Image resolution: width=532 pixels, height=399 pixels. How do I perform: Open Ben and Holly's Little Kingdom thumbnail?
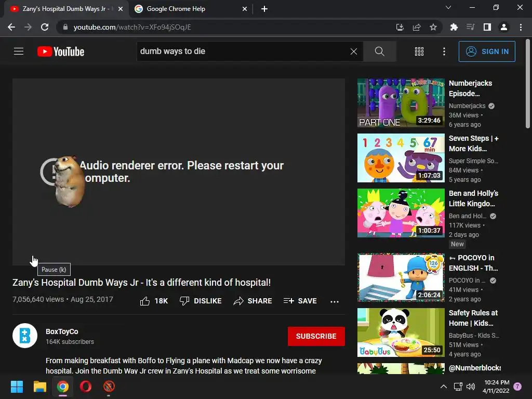pos(401,212)
